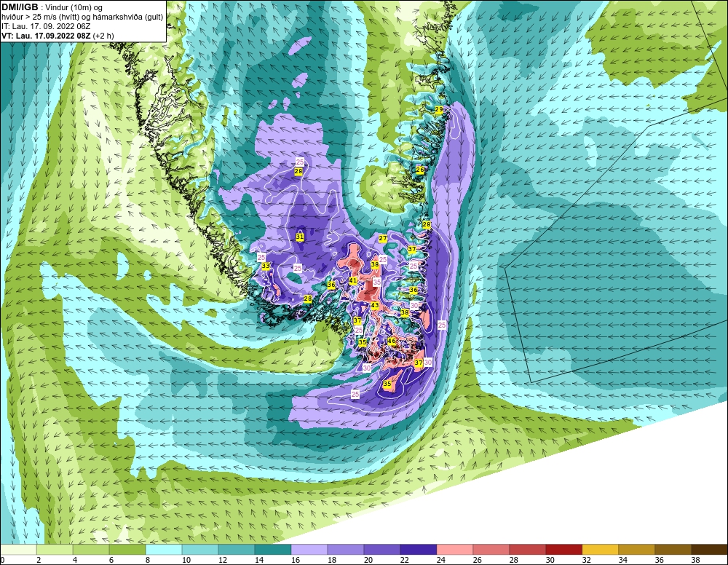Click legend tick value 12
Viewport: 728px width, 565px height.
tap(223, 561)
